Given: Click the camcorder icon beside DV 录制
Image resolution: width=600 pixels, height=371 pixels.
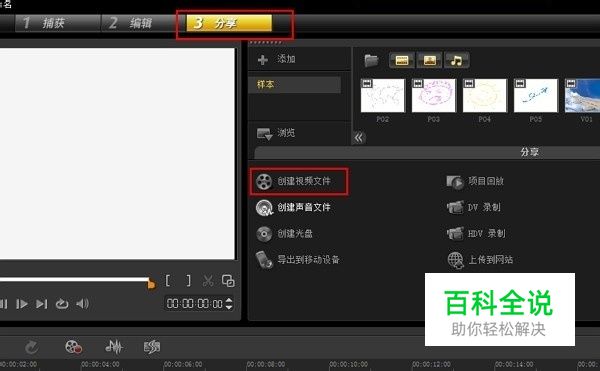Looking at the screenshot, I should (x=455, y=208).
